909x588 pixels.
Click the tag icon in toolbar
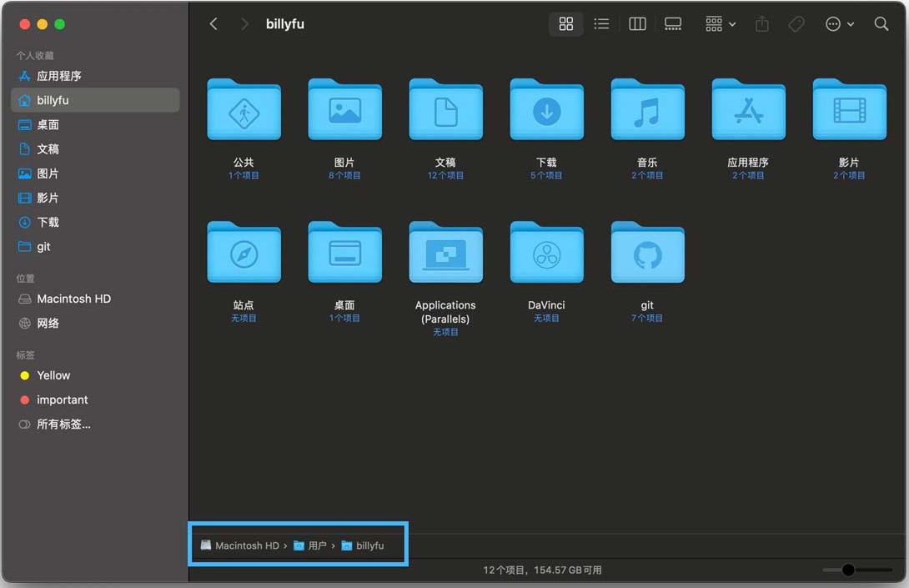796,24
